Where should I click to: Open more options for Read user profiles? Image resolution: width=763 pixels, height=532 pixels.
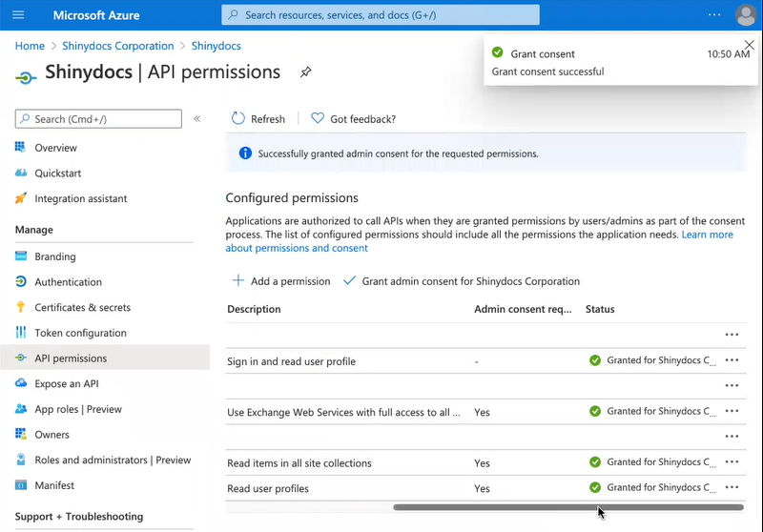[732, 487]
